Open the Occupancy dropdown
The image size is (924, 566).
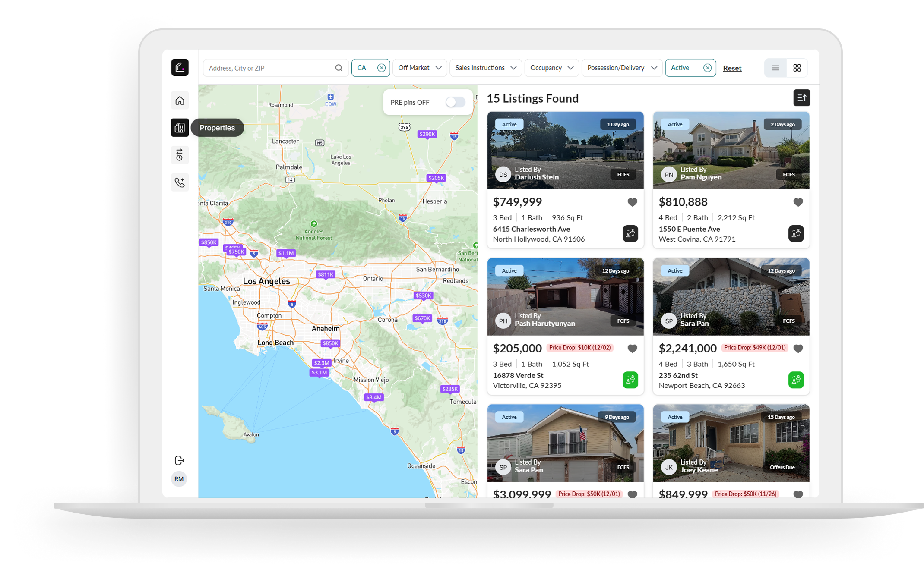coord(552,68)
